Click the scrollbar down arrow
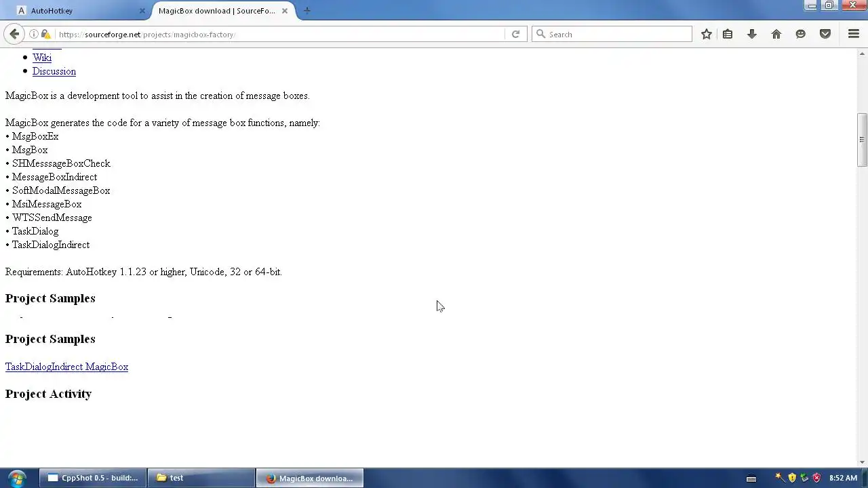Viewport: 868px width, 488px height. pos(862,462)
